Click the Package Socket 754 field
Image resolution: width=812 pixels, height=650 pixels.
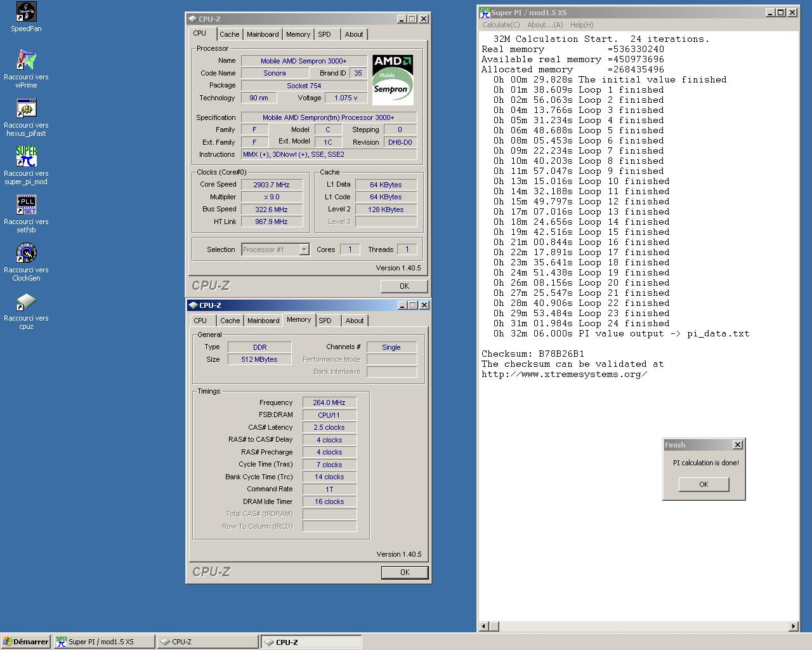click(x=304, y=86)
